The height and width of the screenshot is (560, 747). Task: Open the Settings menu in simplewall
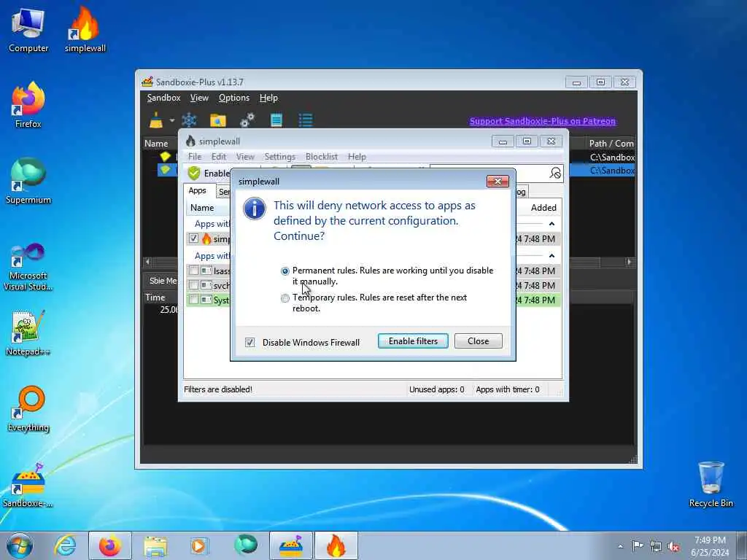click(279, 157)
